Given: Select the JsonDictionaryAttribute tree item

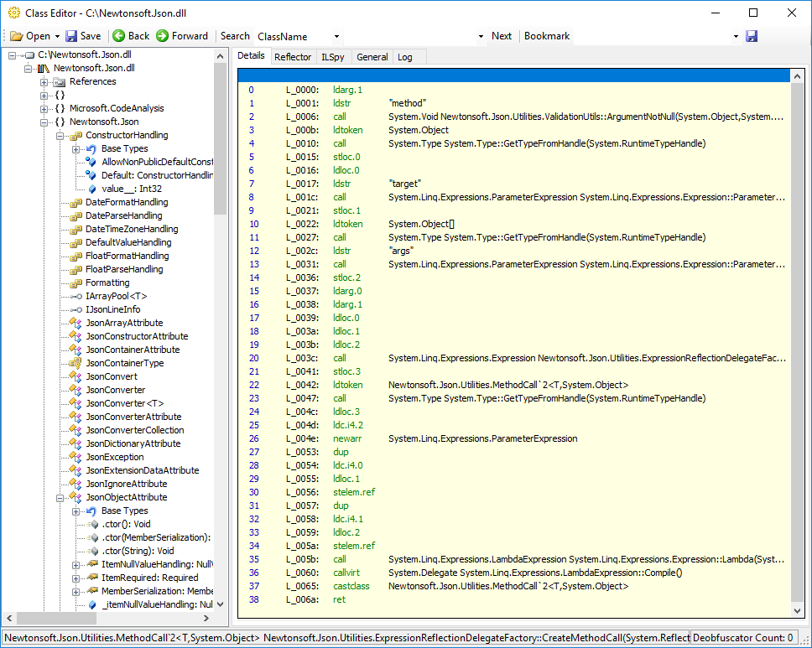Looking at the screenshot, I should pyautogui.click(x=133, y=444).
